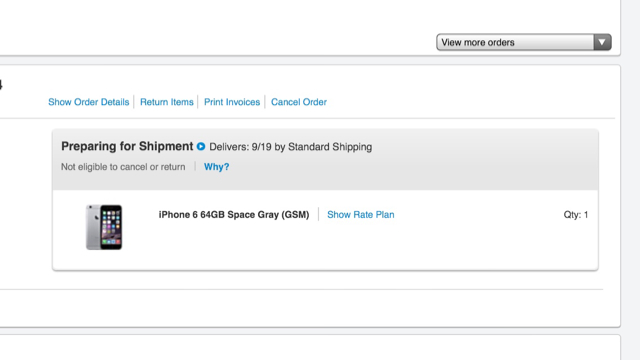Click the gray shipment status header bar
This screenshot has width=640, height=360.
325,160
